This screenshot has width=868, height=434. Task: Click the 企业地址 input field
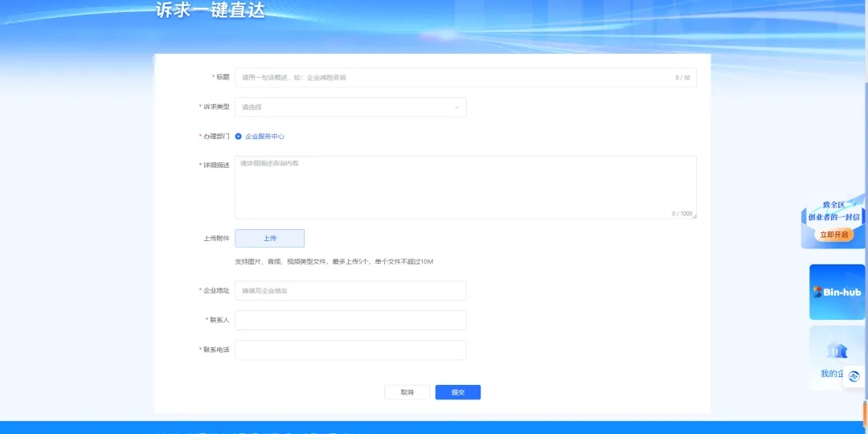(x=350, y=290)
